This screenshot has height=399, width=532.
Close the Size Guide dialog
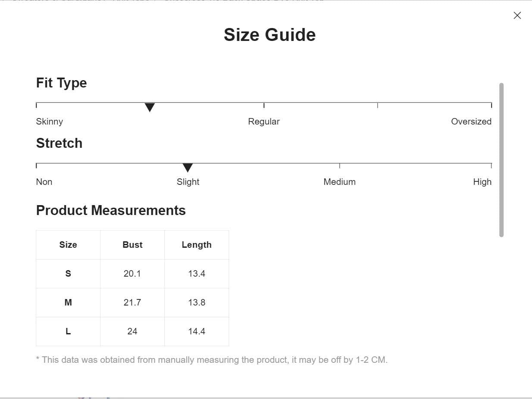click(x=517, y=16)
